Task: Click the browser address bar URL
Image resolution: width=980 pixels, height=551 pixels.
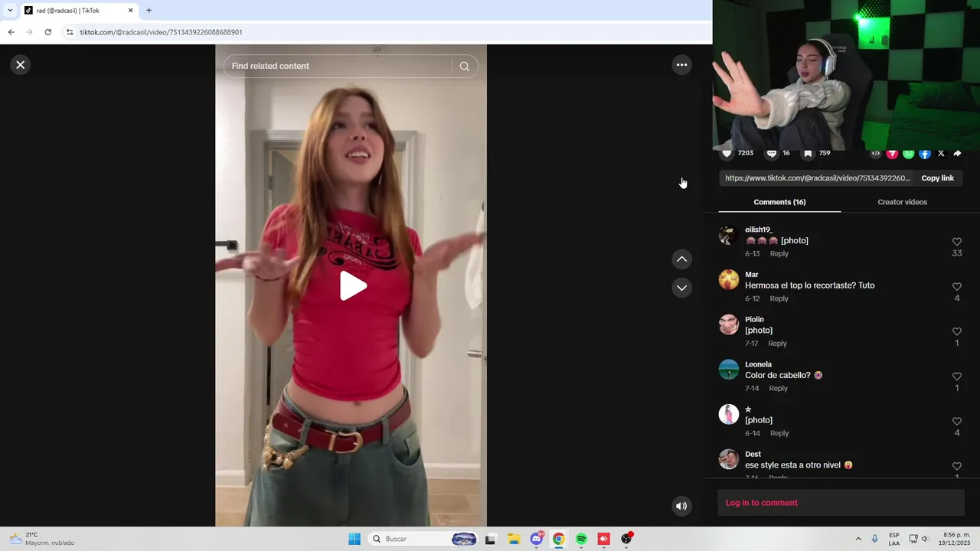Action: [161, 32]
